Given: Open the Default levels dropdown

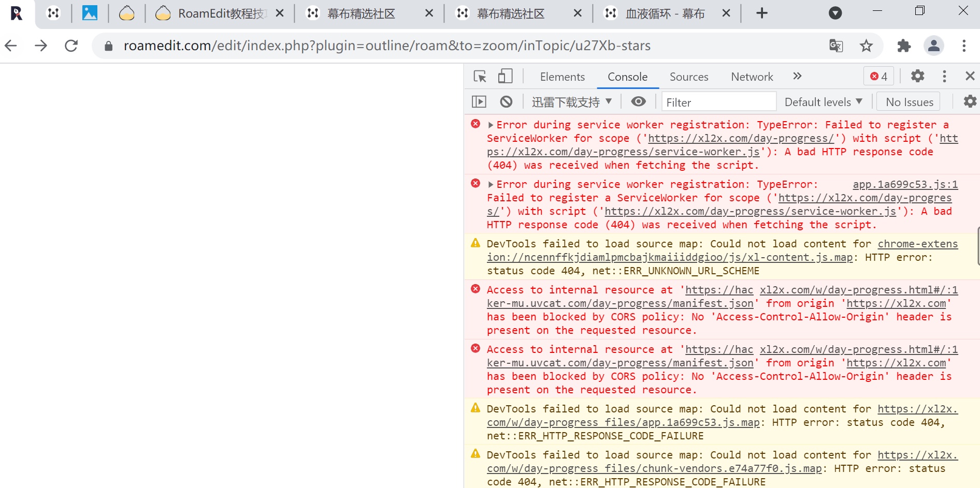Looking at the screenshot, I should point(823,102).
